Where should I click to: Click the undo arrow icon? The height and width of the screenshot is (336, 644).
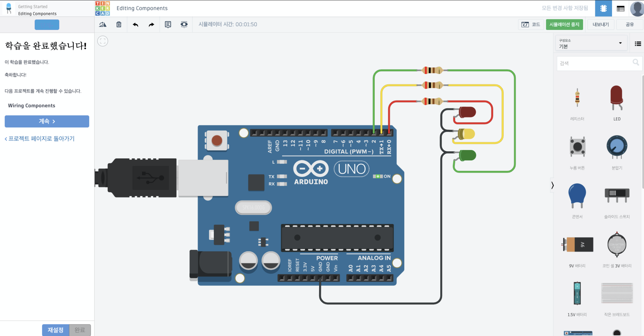point(135,25)
